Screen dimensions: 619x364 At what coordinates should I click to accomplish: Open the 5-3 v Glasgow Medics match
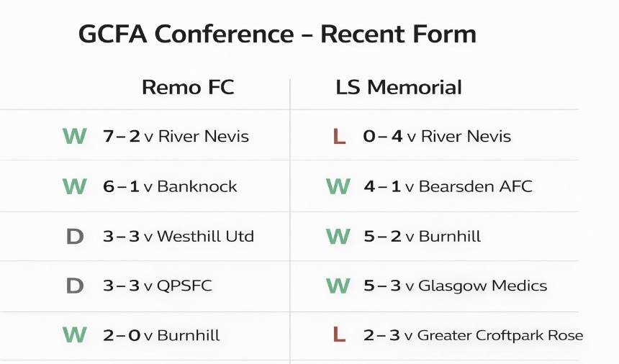pos(455,286)
